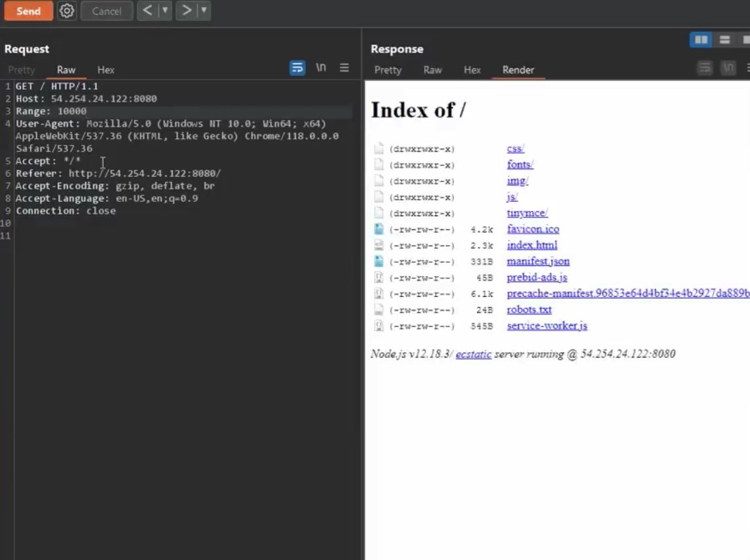Open the manifest.json file link
750x560 pixels.
pyautogui.click(x=538, y=261)
